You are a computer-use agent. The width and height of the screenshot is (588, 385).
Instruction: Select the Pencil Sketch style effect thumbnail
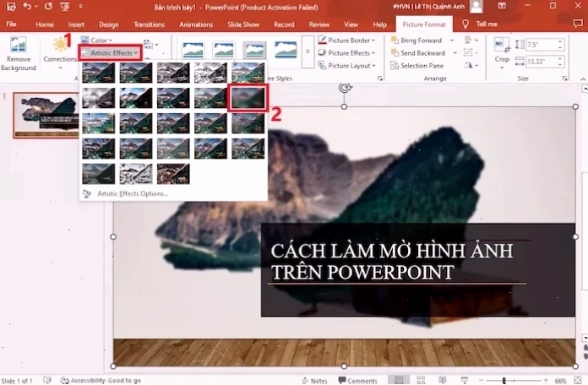click(210, 73)
